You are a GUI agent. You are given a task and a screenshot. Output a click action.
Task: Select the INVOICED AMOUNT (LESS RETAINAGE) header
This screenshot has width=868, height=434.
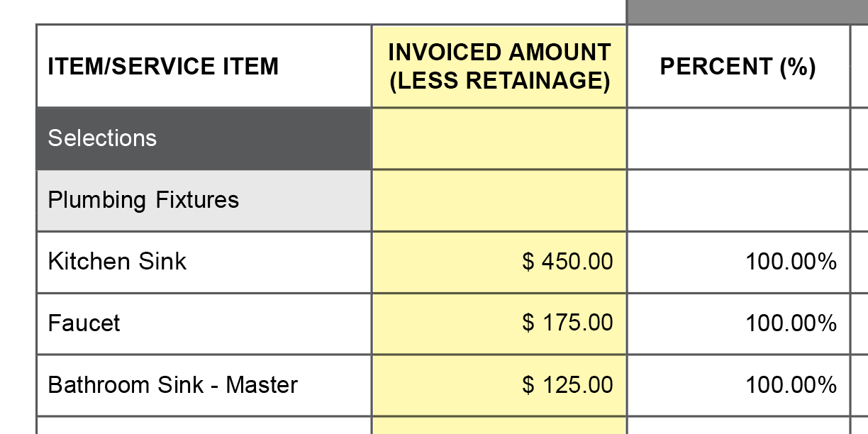[499, 67]
